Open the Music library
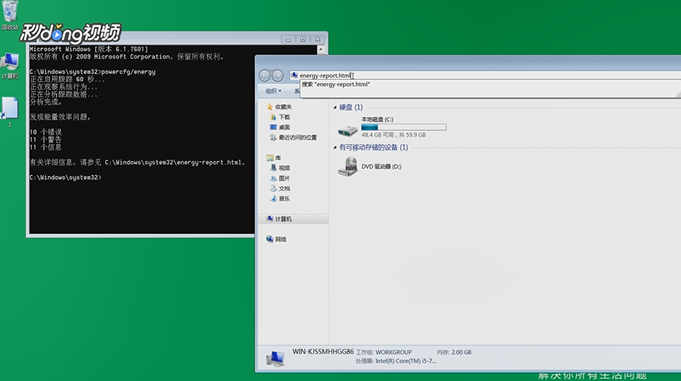Screen dimensions: 681x381 [280, 199]
